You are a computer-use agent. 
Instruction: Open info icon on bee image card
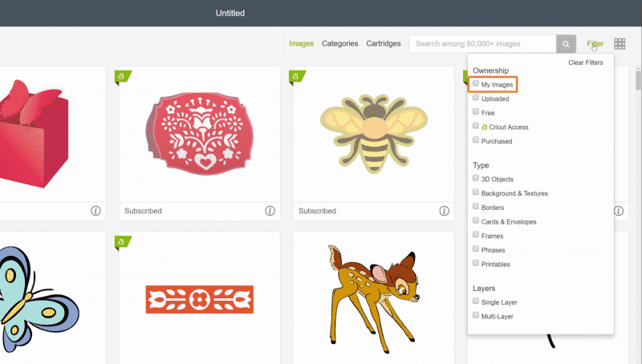[x=444, y=211]
